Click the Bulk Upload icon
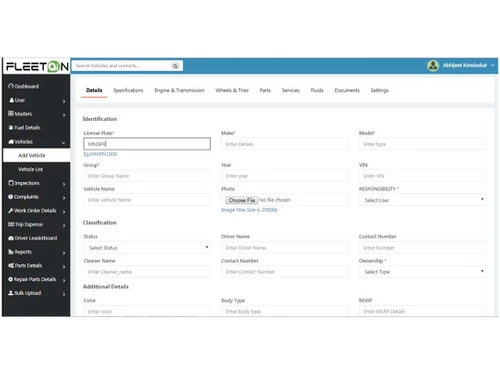Image resolution: width=500 pixels, height=375 pixels. click(11, 293)
